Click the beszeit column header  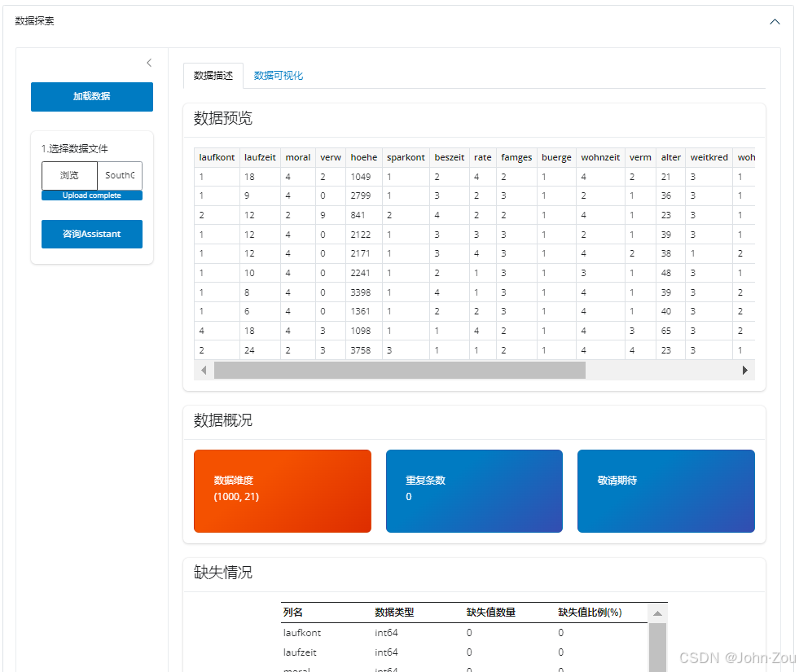pyautogui.click(x=450, y=157)
